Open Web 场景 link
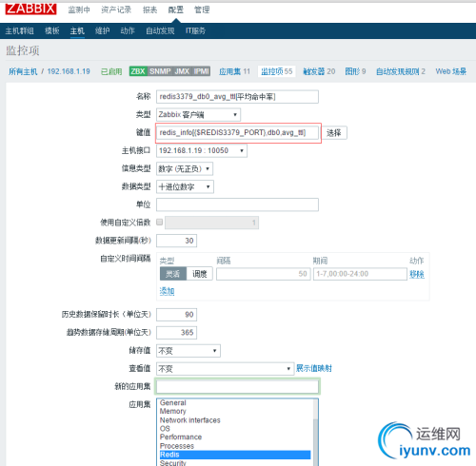 pos(451,71)
